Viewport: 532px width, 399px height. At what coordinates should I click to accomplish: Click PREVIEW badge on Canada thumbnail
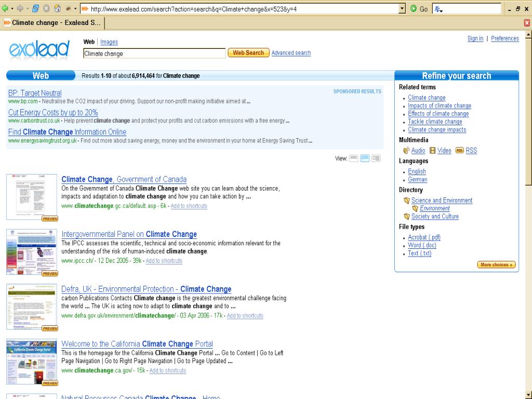tap(50, 219)
